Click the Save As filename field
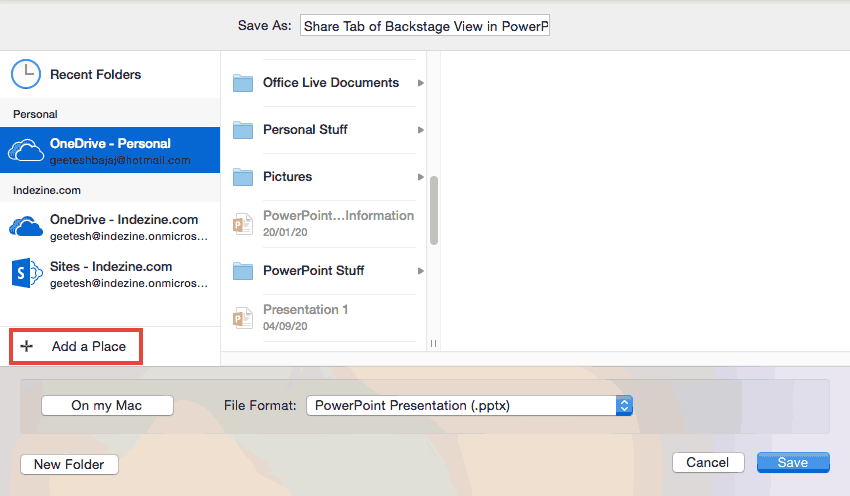 coord(425,25)
